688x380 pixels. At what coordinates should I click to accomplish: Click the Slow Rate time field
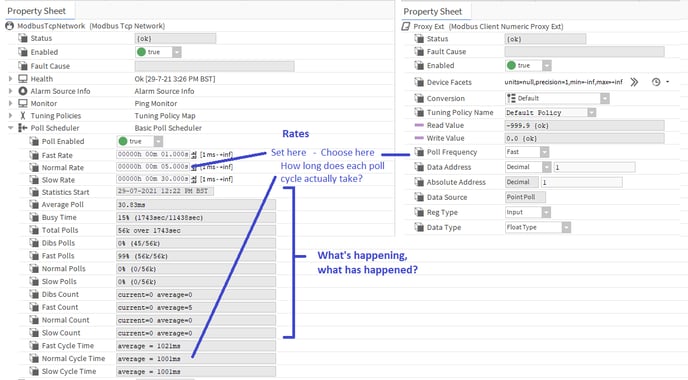[153, 179]
